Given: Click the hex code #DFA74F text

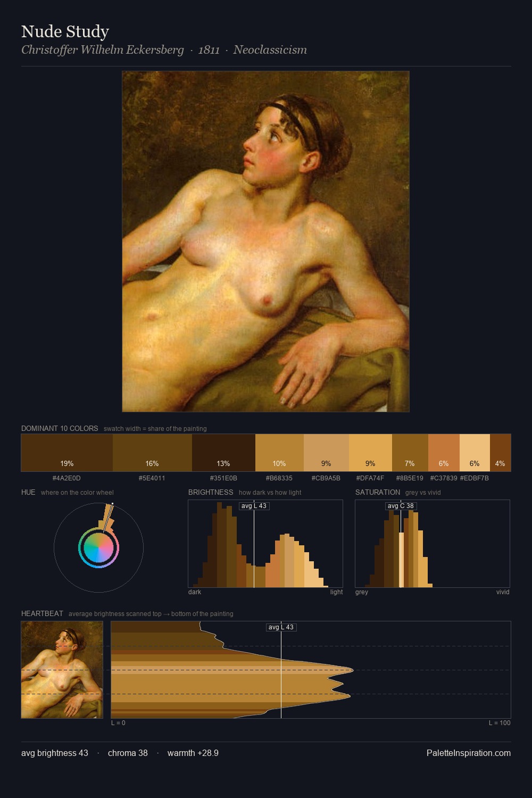Looking at the screenshot, I should tap(370, 478).
